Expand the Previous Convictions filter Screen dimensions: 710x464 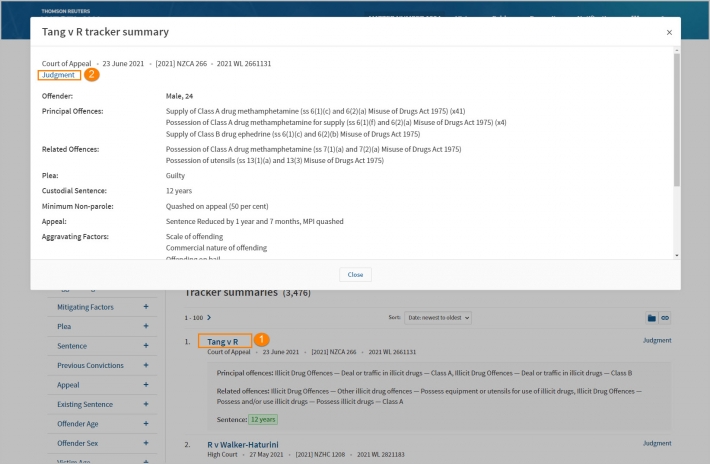click(x=146, y=365)
